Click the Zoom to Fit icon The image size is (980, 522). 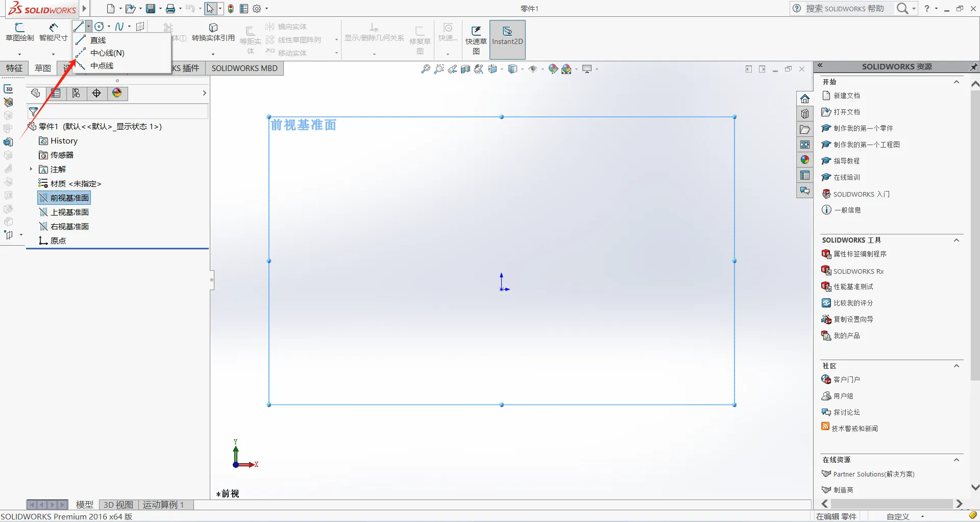pyautogui.click(x=425, y=69)
